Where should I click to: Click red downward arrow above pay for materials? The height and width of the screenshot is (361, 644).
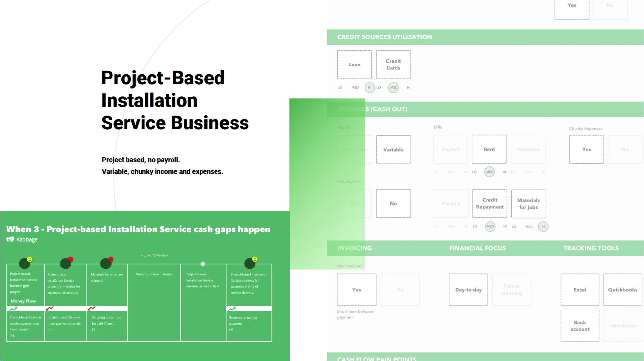pyautogui.click(x=50, y=308)
